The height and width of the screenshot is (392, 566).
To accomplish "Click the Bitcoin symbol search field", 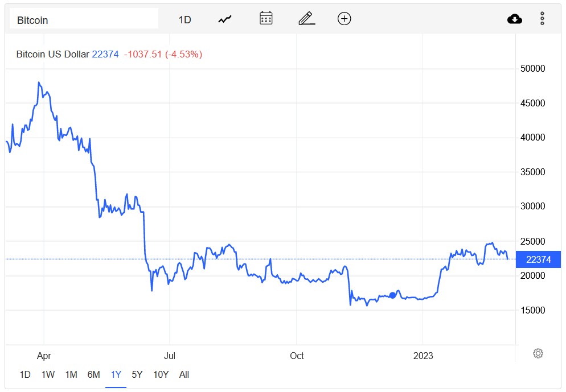I will tap(84, 19).
